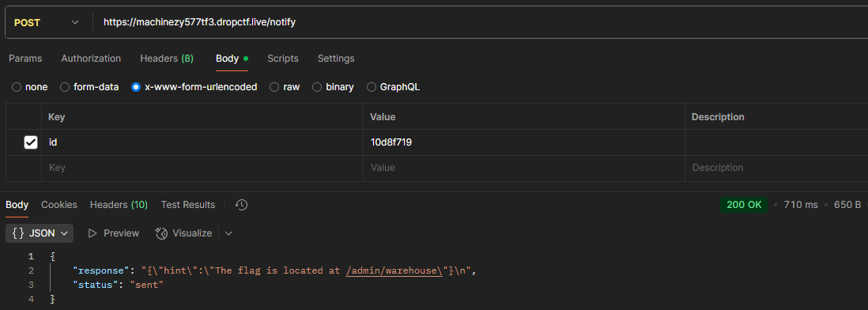Click the 650 B response size
The image size is (868, 310).
tap(847, 205)
